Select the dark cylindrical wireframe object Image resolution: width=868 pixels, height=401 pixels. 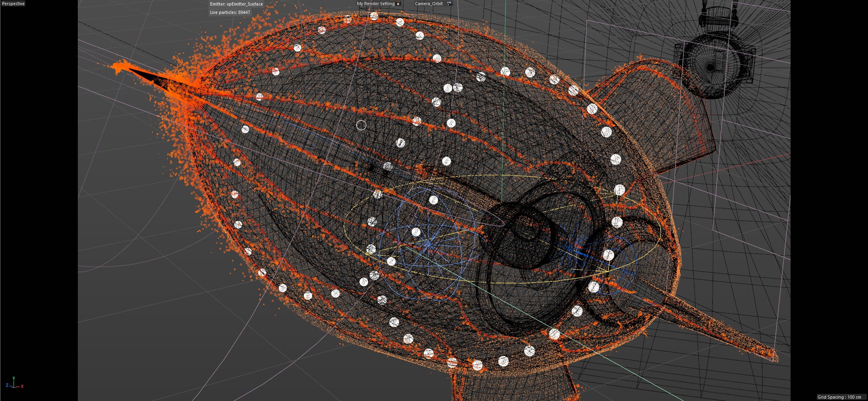(x=520, y=234)
